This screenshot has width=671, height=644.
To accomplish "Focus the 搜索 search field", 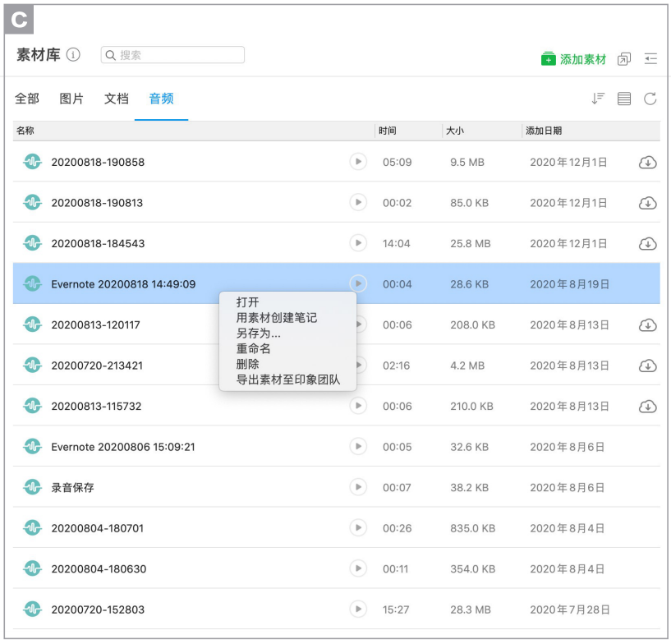I will 172,55.
